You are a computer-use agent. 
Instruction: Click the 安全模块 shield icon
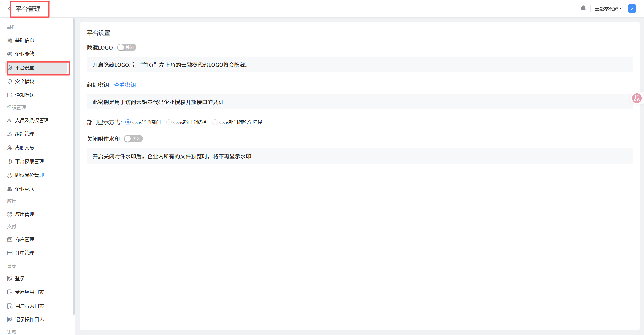pyautogui.click(x=10, y=81)
